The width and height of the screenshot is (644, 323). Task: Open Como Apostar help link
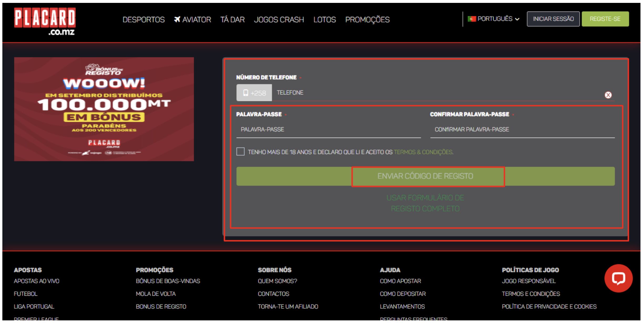point(400,281)
